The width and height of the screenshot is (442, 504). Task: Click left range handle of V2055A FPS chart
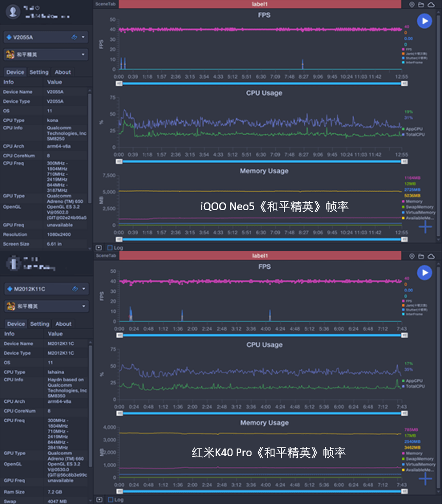tap(119, 84)
